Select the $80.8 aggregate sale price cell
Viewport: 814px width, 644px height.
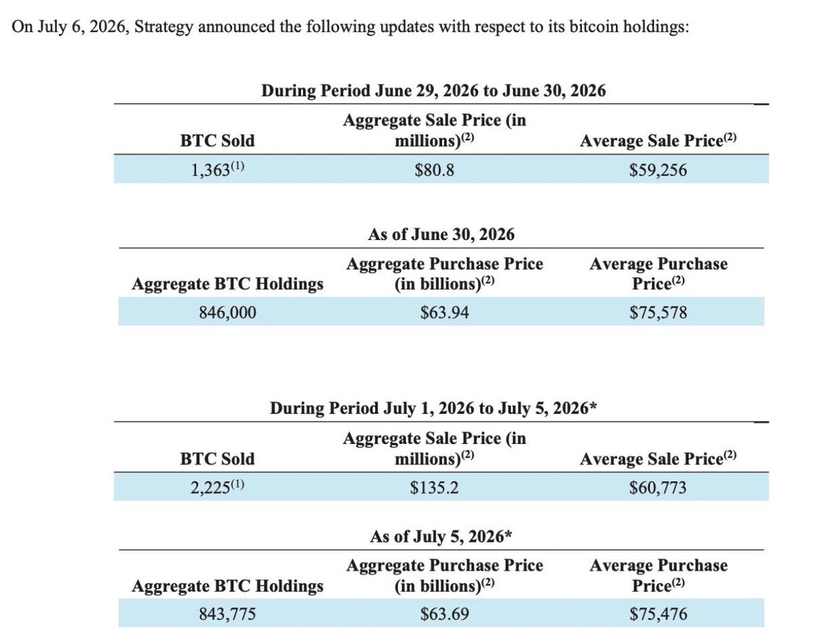(434, 170)
